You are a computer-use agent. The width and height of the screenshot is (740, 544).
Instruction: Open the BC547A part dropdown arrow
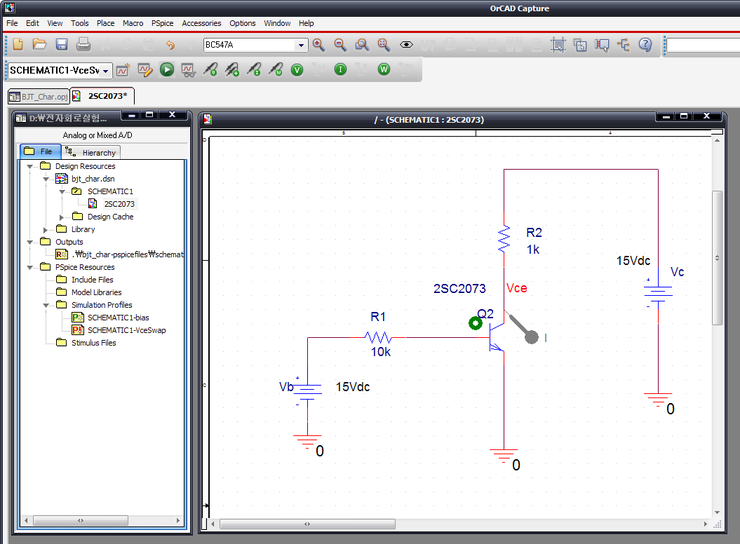(301, 45)
